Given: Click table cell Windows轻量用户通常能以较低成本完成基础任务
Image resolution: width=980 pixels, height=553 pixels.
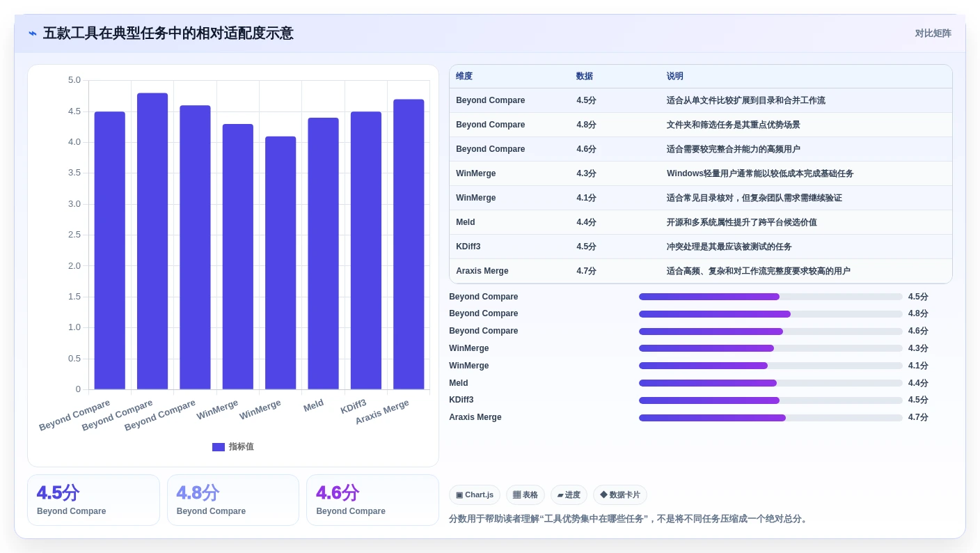Looking at the screenshot, I should tap(760, 173).
